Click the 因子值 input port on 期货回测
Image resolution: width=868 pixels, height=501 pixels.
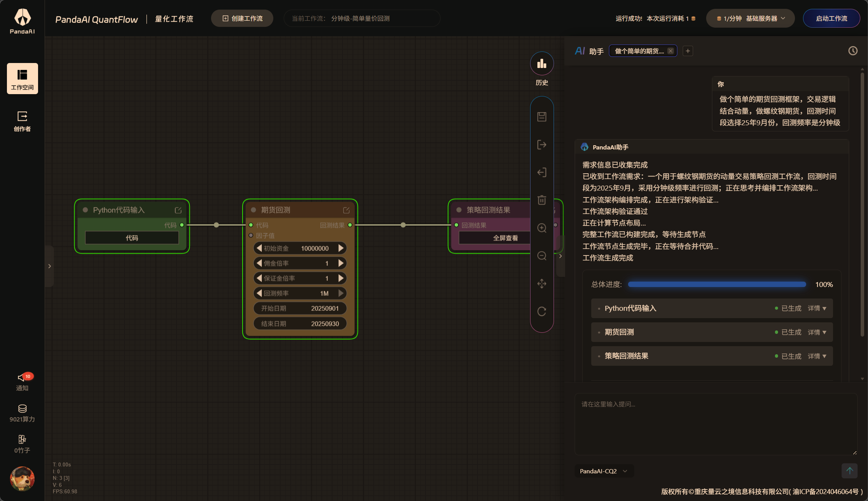point(251,236)
